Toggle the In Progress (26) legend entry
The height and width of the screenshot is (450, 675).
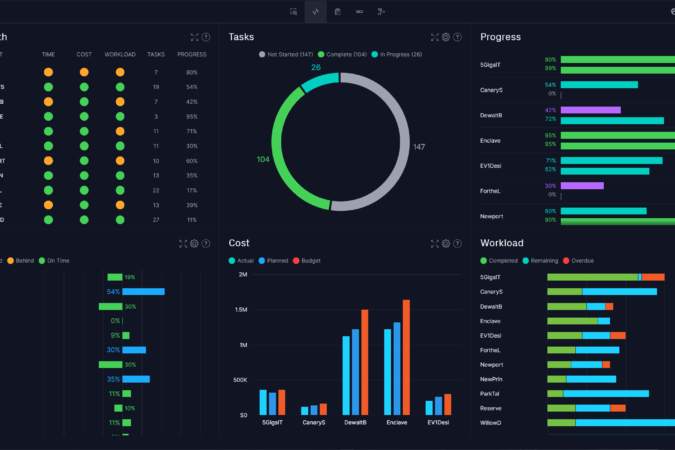(396, 54)
